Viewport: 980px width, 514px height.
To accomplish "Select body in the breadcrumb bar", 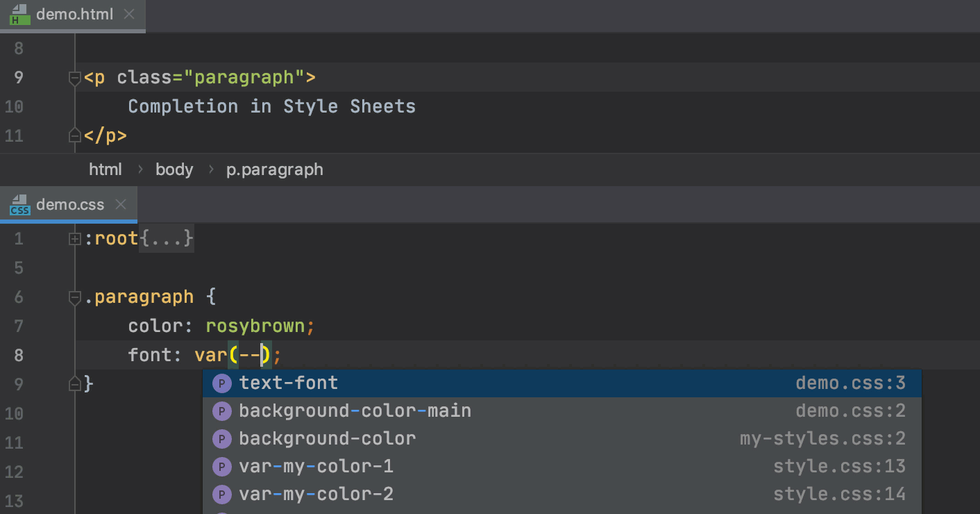I will [174, 169].
